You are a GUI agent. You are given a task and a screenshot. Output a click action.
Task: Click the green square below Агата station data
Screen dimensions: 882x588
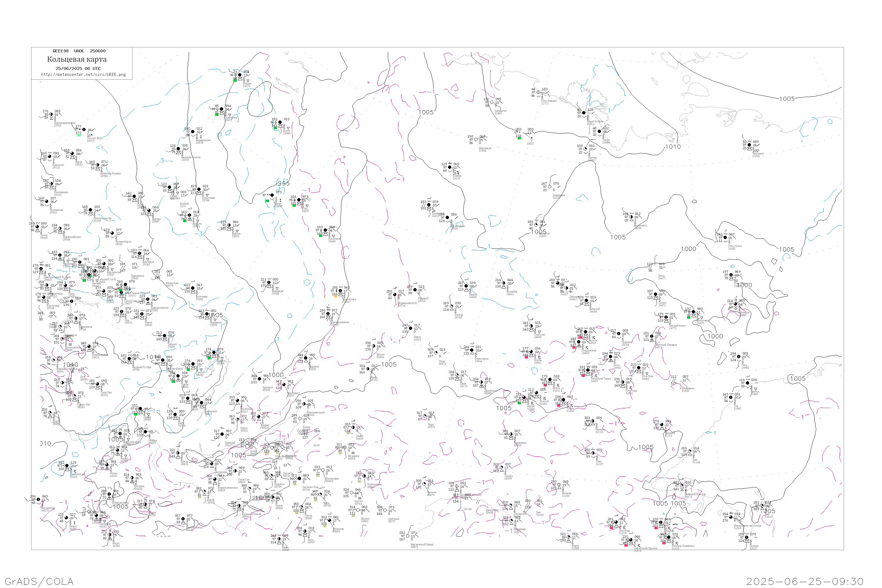click(x=275, y=128)
